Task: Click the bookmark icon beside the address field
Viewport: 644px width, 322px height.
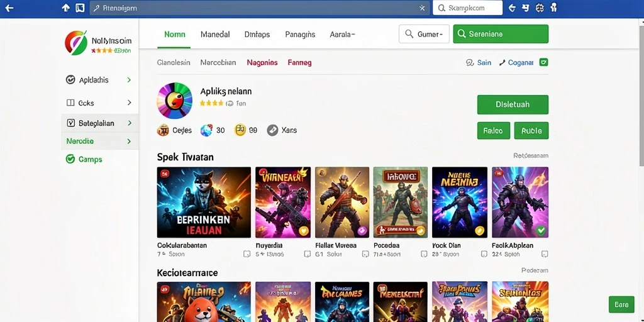Action: click(80, 8)
